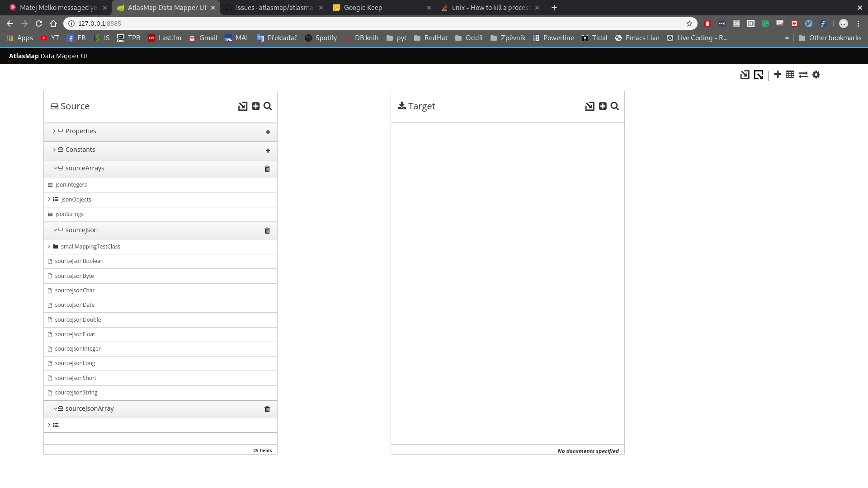Add a new document to the Target panel
The height and width of the screenshot is (488, 868).
coord(602,106)
